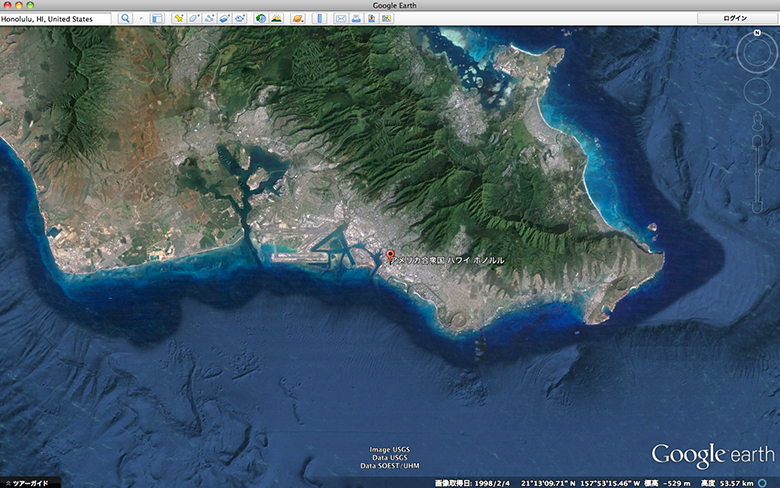Start recording a tour
Screen dimensions: 780x488
[242, 19]
